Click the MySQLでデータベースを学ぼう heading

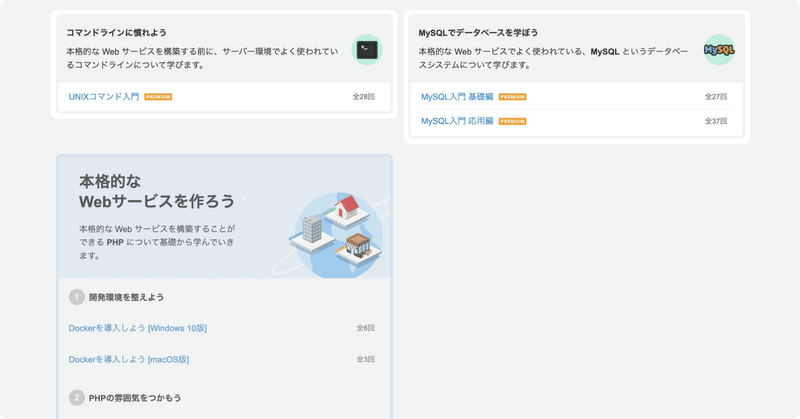click(x=478, y=33)
